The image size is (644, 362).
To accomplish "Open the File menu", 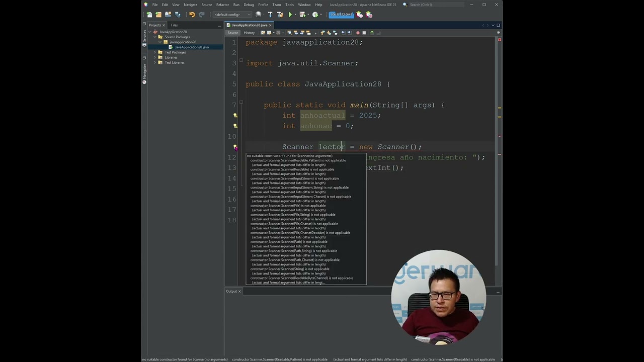I will coord(155,5).
